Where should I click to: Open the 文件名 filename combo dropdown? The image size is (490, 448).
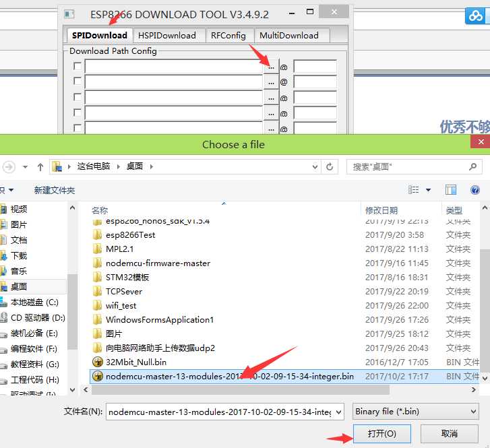pyautogui.click(x=338, y=412)
